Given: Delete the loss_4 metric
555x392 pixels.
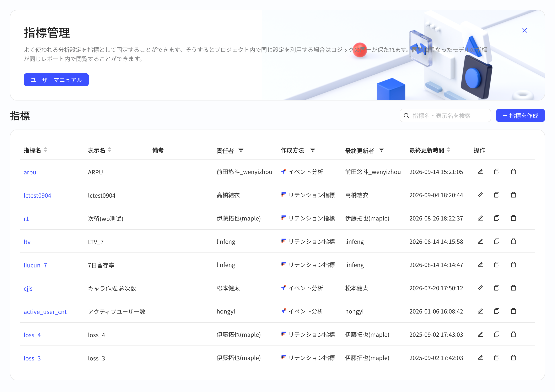Looking at the screenshot, I should [513, 334].
